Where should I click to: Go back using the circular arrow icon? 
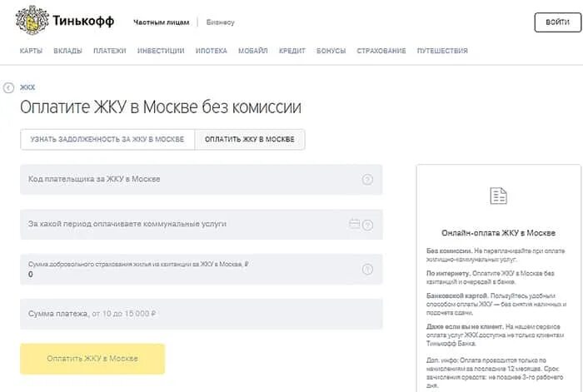[x=8, y=87]
